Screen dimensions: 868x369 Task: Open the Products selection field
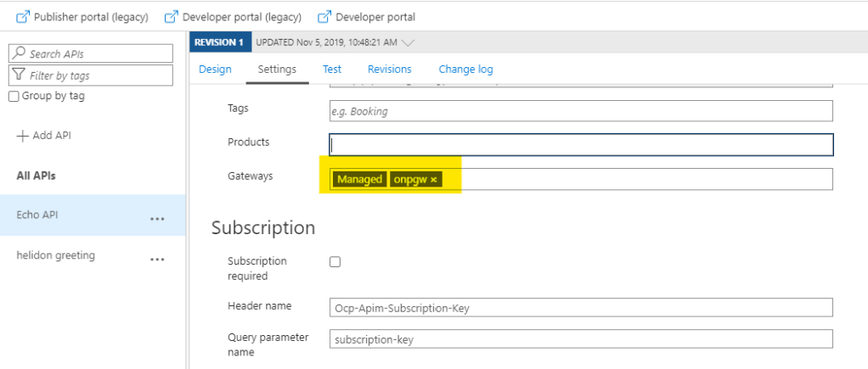581,145
